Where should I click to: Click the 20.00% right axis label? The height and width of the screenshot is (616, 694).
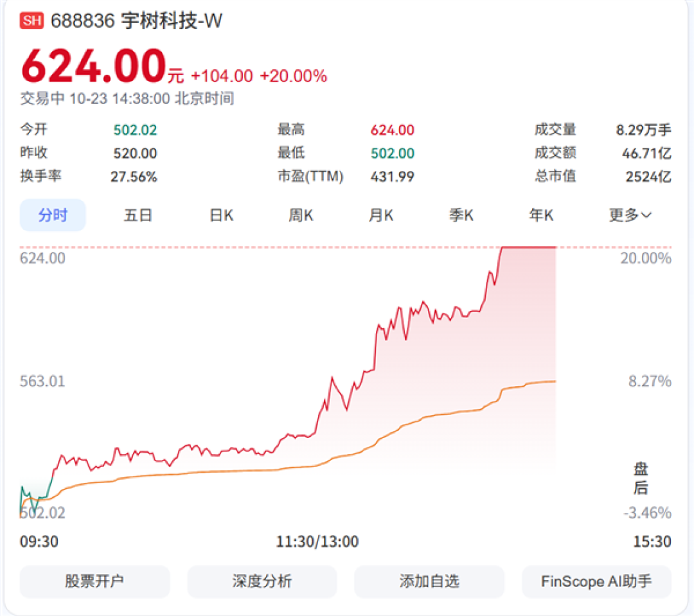coord(646,258)
